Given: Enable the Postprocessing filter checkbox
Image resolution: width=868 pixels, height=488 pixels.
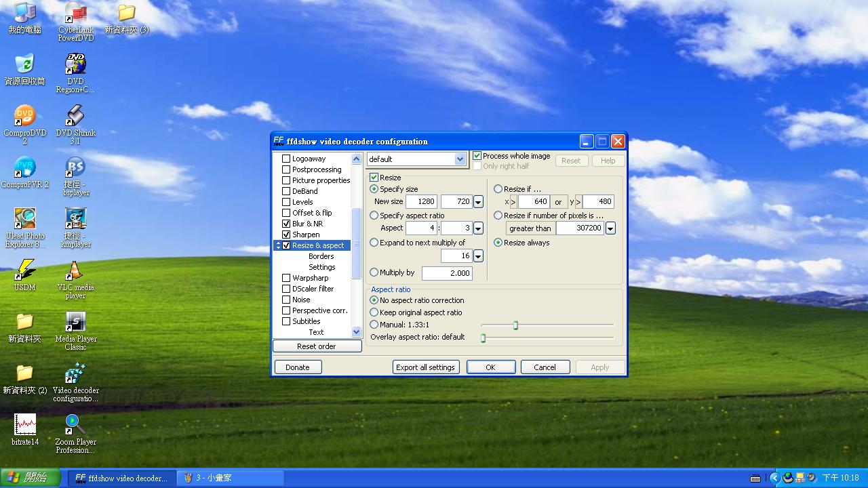Looking at the screenshot, I should pos(286,169).
